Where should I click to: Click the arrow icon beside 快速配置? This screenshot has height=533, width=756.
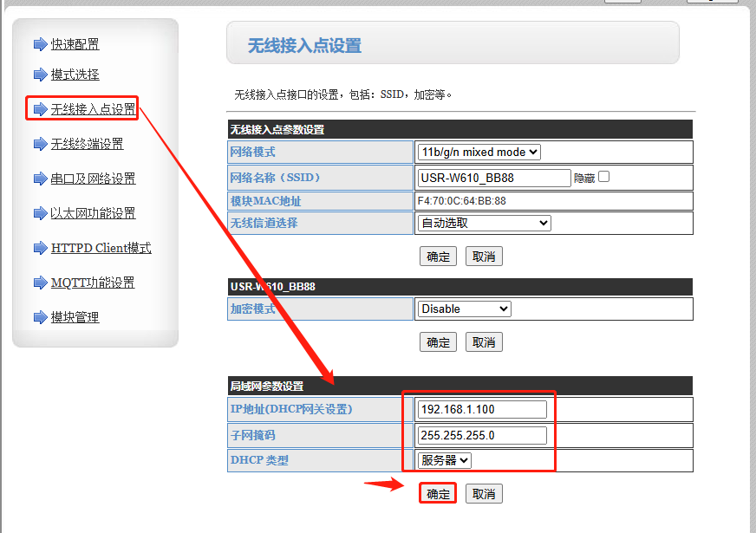[x=40, y=44]
